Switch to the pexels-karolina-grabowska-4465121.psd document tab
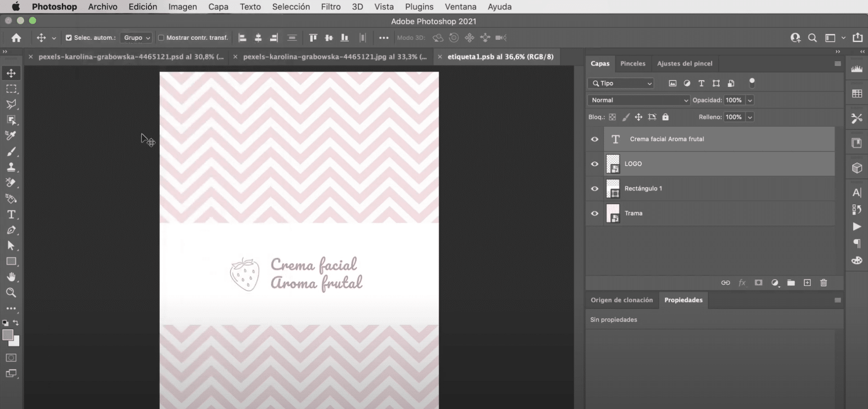This screenshot has height=409, width=868. tap(131, 57)
